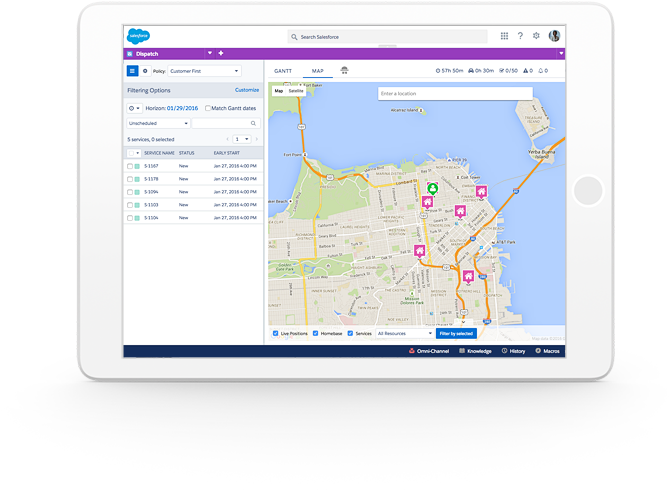Click the bell notifications indicator
The width and height of the screenshot is (669, 490).
[x=543, y=71]
